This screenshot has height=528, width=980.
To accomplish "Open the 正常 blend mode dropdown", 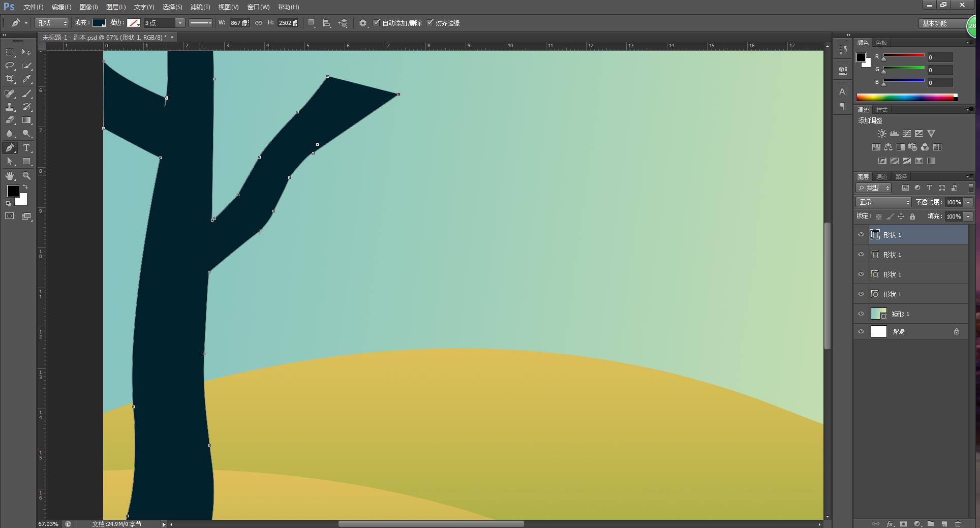I will (883, 202).
